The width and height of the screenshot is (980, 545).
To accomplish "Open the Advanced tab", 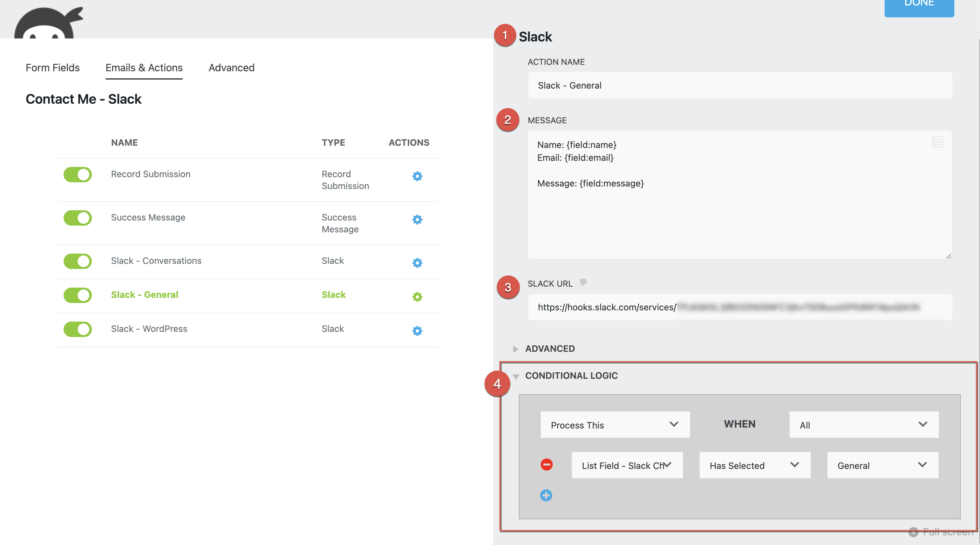I will (231, 68).
